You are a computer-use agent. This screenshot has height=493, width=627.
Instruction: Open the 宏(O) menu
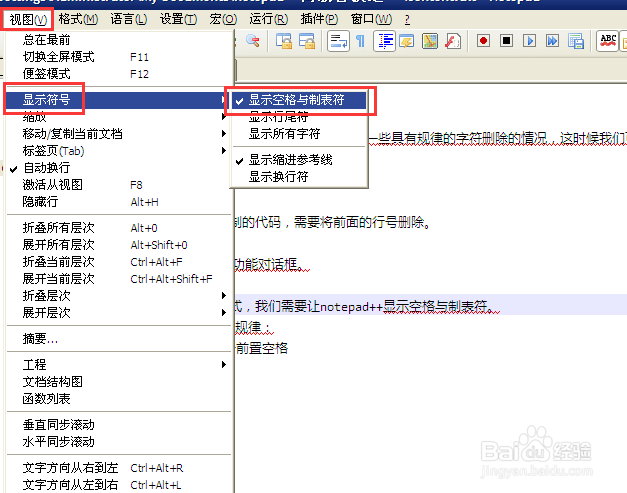pyautogui.click(x=223, y=19)
